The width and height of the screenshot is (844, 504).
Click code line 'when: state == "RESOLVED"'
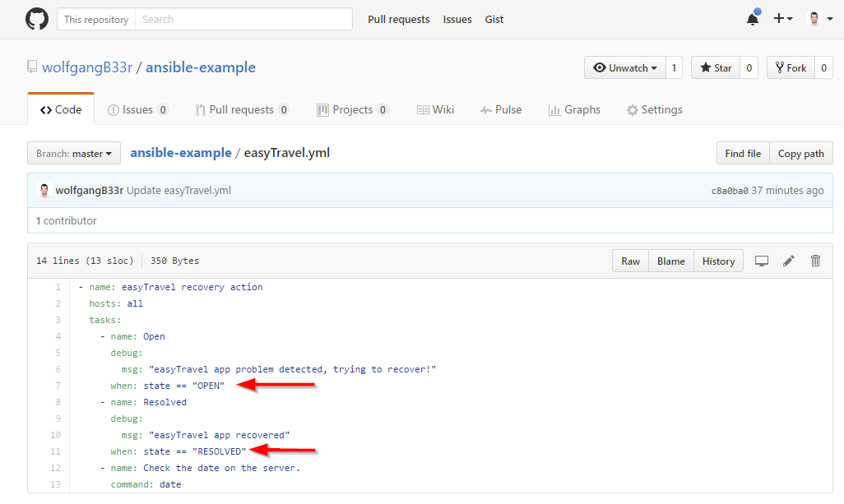tap(179, 451)
